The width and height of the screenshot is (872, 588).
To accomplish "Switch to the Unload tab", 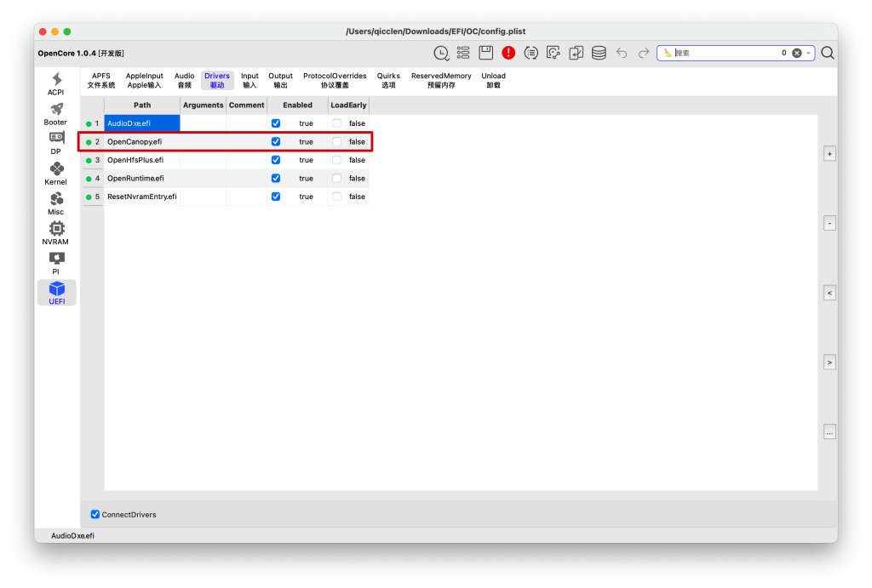I will (493, 81).
